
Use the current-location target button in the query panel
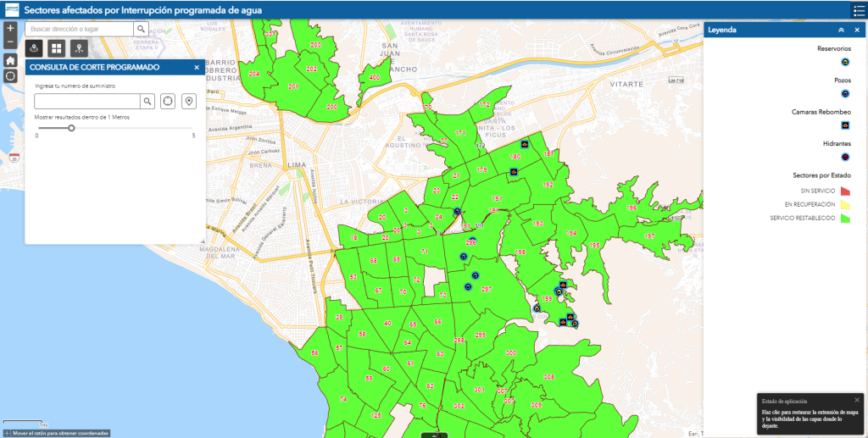(x=168, y=101)
